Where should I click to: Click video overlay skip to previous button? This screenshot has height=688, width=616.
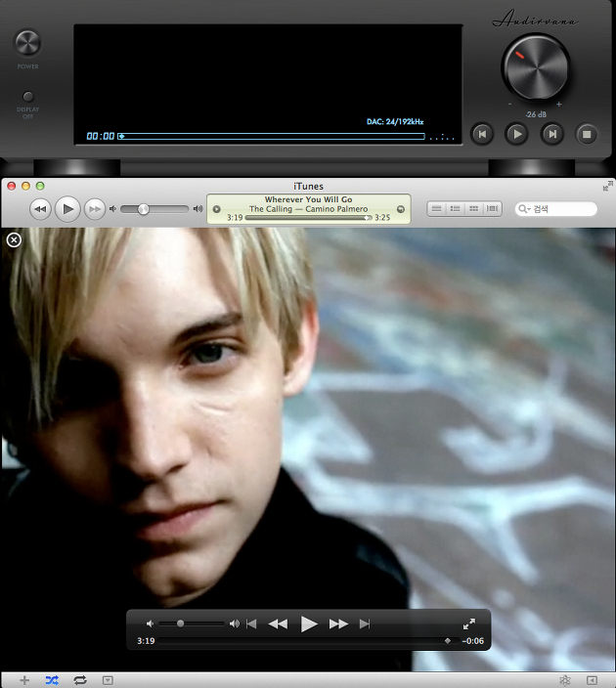[x=251, y=623]
